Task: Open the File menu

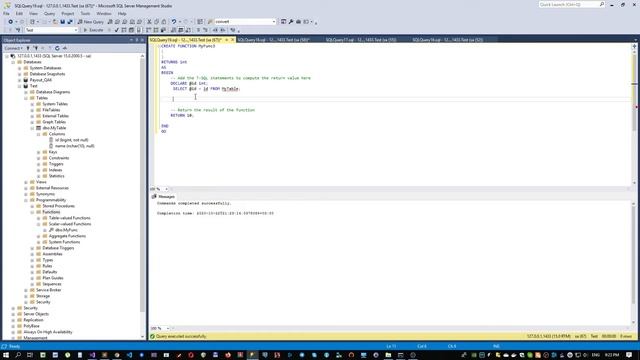Action: [x=6, y=13]
